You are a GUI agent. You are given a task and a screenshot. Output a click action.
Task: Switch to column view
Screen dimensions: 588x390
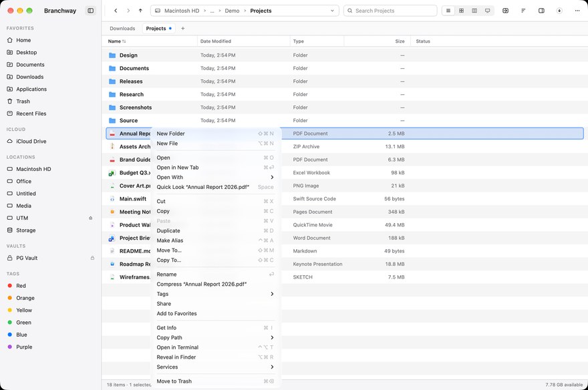(474, 11)
